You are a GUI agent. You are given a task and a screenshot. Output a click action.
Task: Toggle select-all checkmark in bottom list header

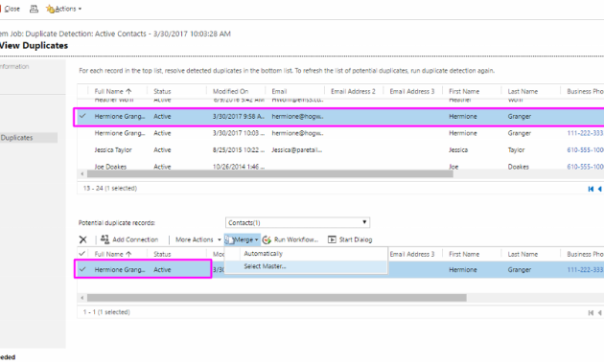[x=81, y=254]
